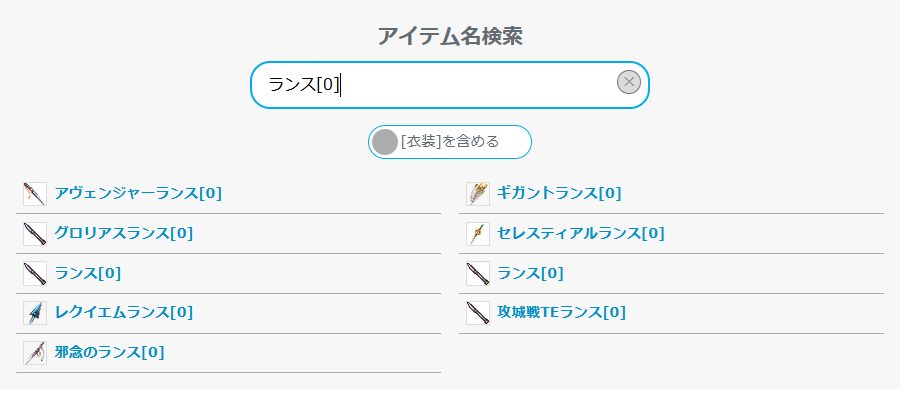904x395 pixels.
Task: Click left column ランス[0] item icon
Action: point(35,273)
